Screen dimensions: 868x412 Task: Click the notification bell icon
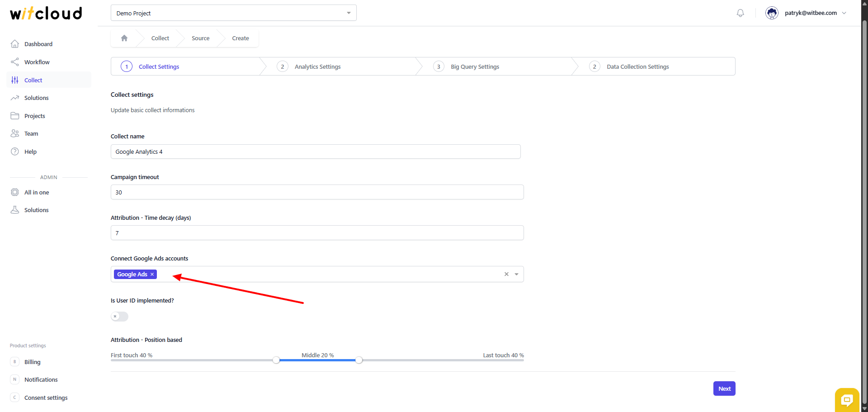pyautogui.click(x=740, y=13)
